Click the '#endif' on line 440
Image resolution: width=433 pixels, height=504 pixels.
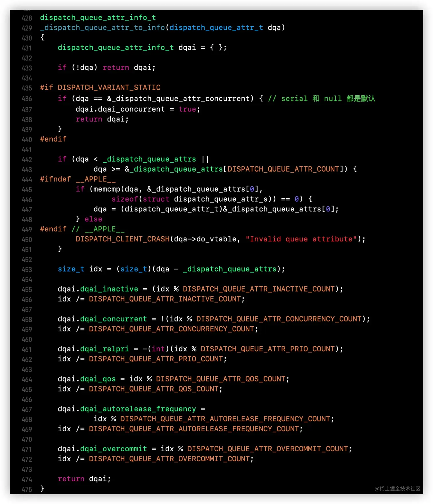tap(53, 139)
